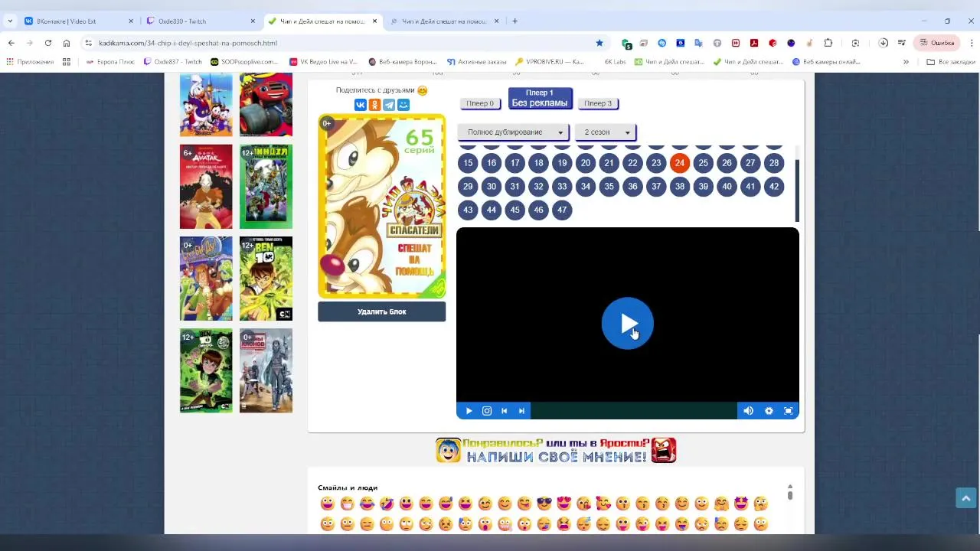
Task: Jump back to top with arrow button
Action: tap(966, 498)
